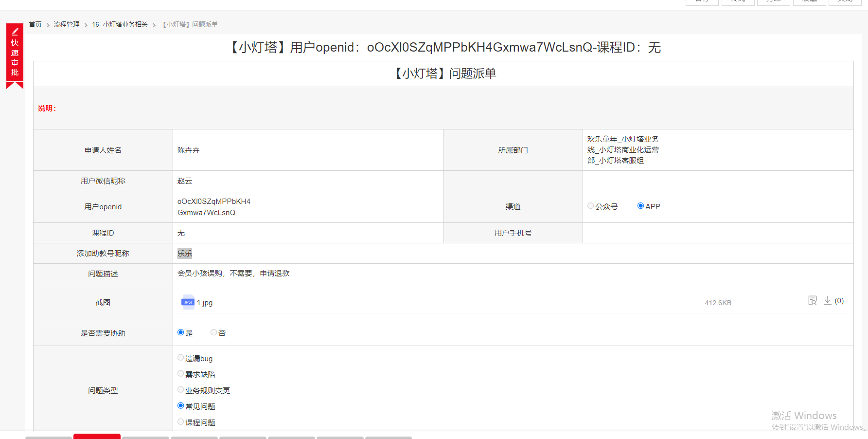
Task: Select the 公众号 channel radio button
Action: tap(591, 206)
